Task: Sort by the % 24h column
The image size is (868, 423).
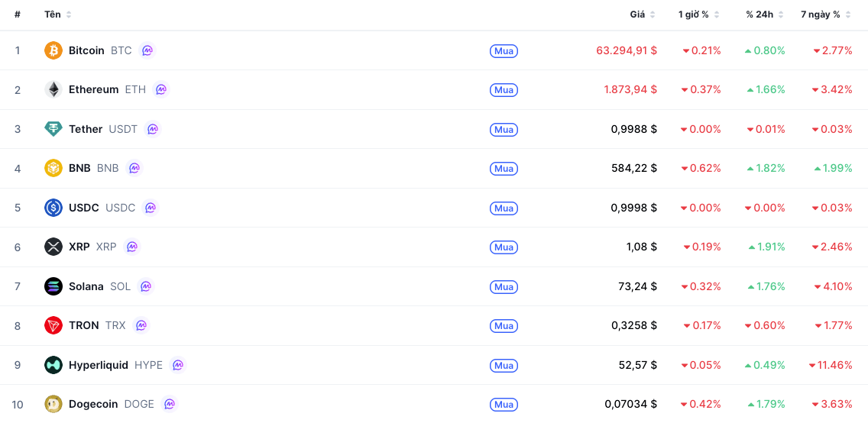Action: point(765,15)
